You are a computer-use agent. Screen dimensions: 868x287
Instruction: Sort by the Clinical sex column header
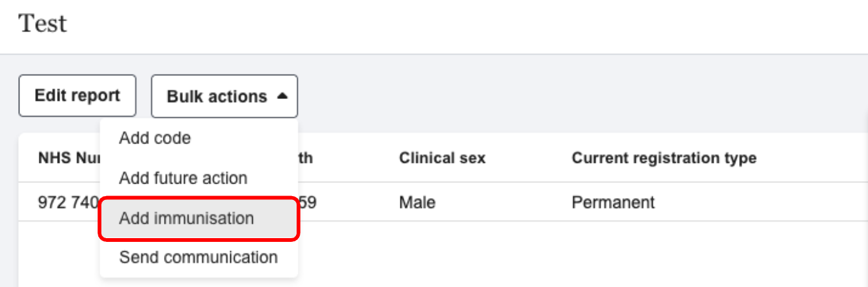pyautogui.click(x=442, y=158)
